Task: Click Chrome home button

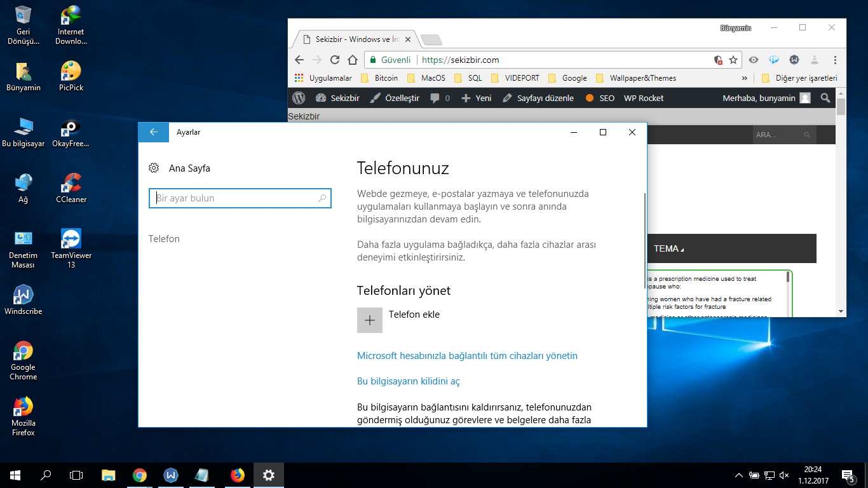Action: tap(353, 60)
